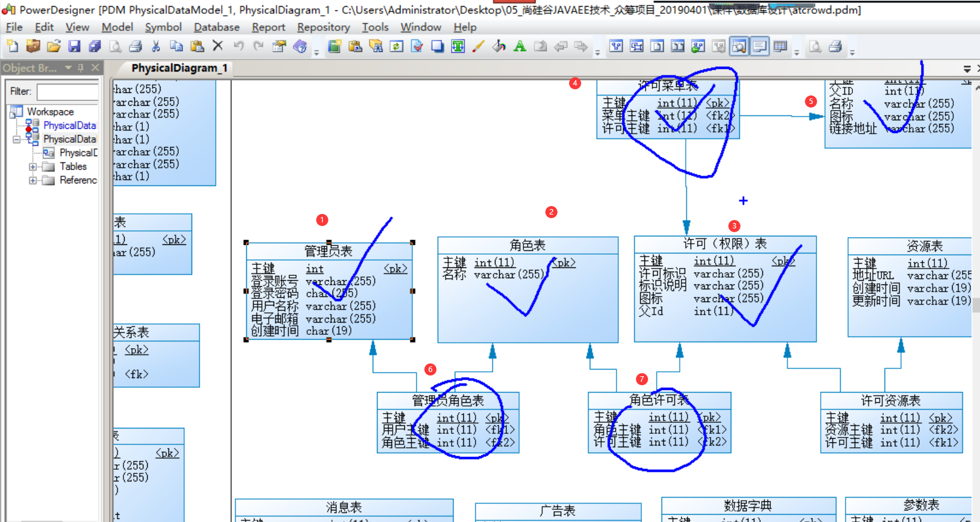Collapse the second PhysicalData tree node
Viewport: 980px width, 522px height.
(16, 139)
